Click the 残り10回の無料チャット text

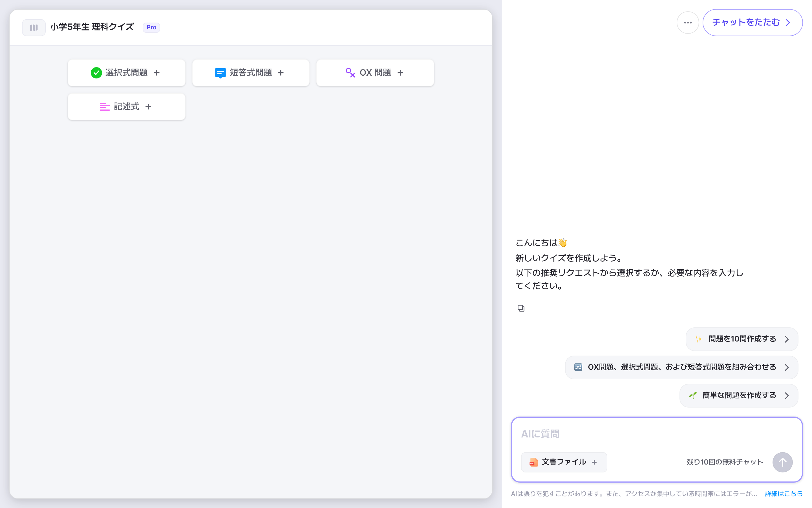[725, 462]
